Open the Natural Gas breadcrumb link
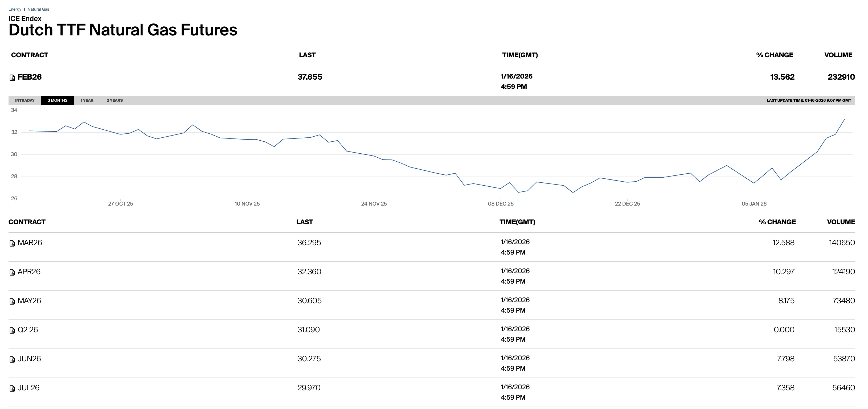This screenshot has height=409, width=868. [38, 9]
